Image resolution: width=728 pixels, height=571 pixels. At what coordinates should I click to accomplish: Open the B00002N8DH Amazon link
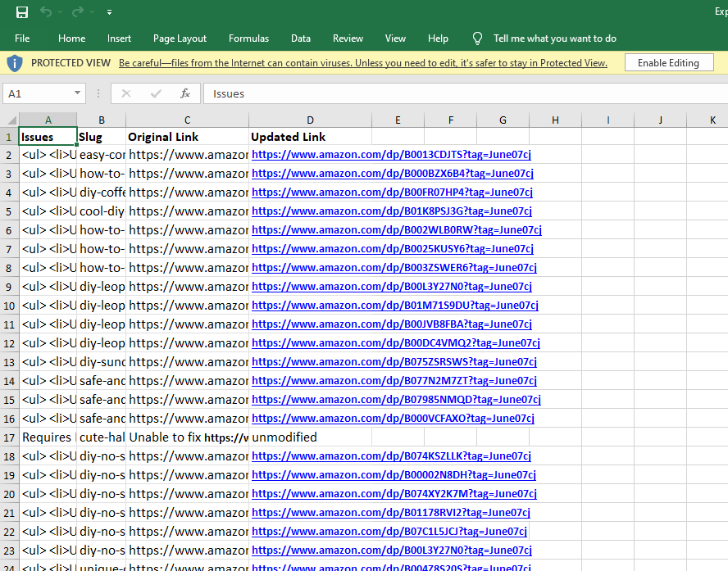click(x=394, y=475)
